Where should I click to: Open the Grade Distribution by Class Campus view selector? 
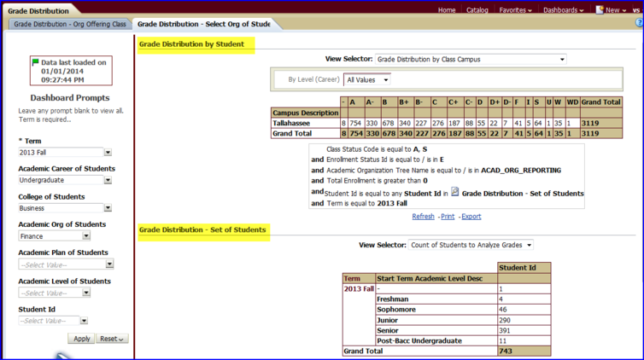click(x=471, y=59)
